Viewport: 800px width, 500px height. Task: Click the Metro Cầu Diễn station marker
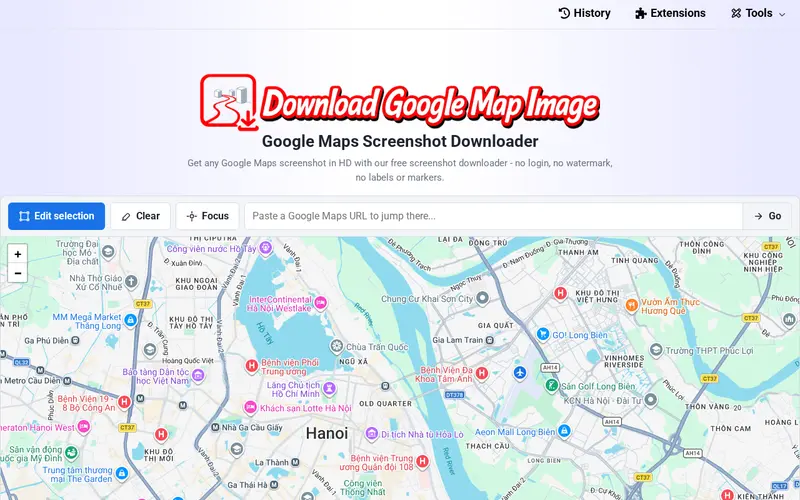coord(67,381)
